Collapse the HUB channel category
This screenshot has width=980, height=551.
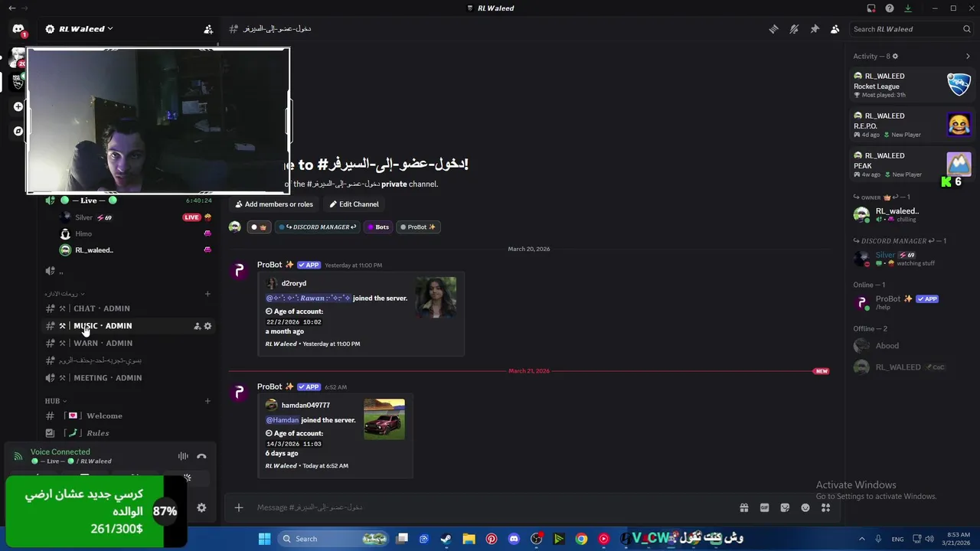(x=55, y=401)
